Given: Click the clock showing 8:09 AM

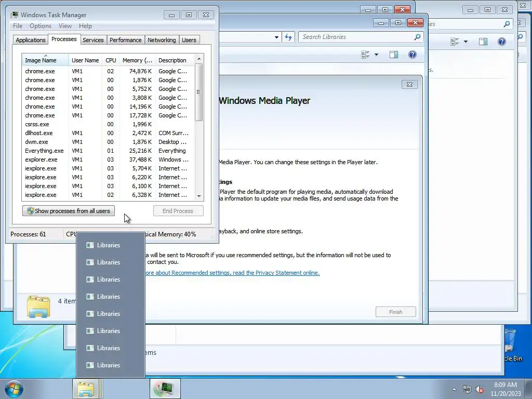Looking at the screenshot, I should click(x=506, y=389).
